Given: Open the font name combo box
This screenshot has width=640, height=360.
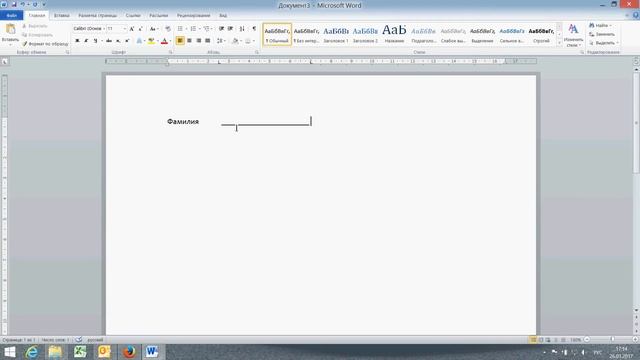Looking at the screenshot, I should click(x=89, y=29).
